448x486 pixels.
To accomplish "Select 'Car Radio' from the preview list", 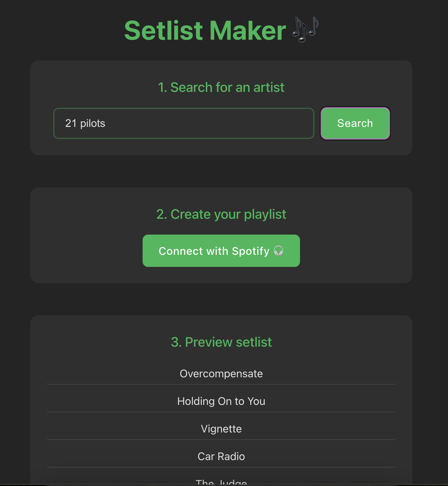I will point(221,456).
